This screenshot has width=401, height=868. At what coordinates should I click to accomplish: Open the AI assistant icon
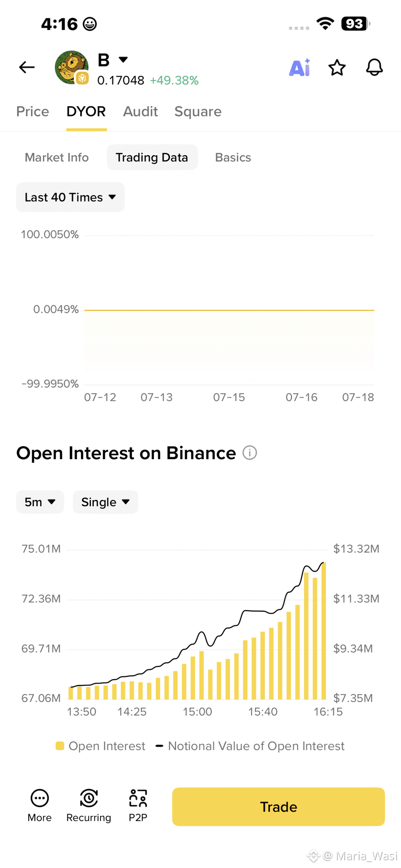coord(300,67)
